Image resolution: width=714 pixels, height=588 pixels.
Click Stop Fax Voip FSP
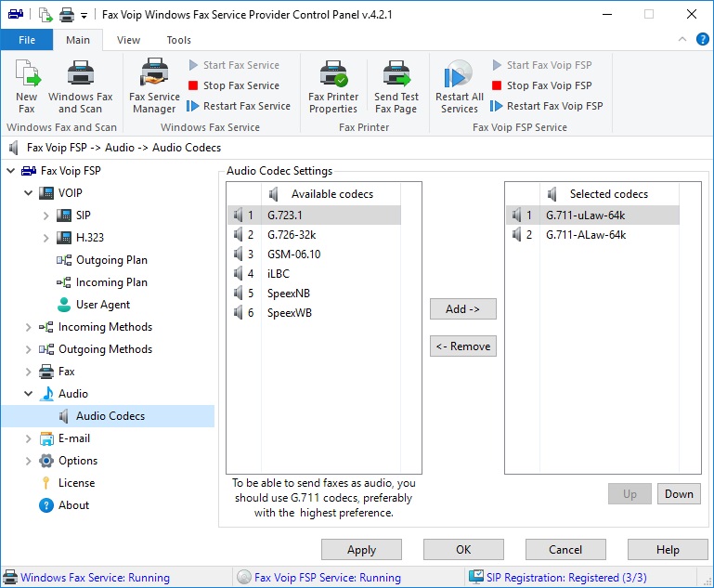pyautogui.click(x=542, y=85)
